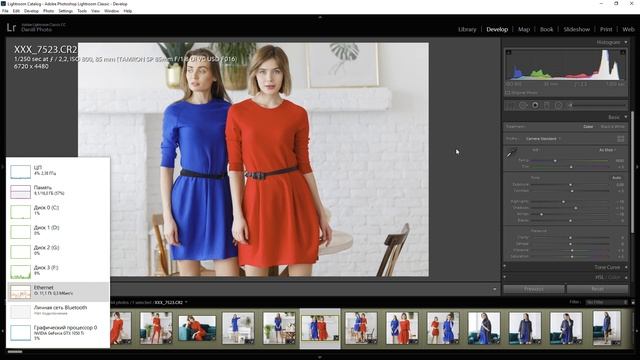
Task: Select Диск 2 (G:) performance entry
Action: click(x=58, y=251)
